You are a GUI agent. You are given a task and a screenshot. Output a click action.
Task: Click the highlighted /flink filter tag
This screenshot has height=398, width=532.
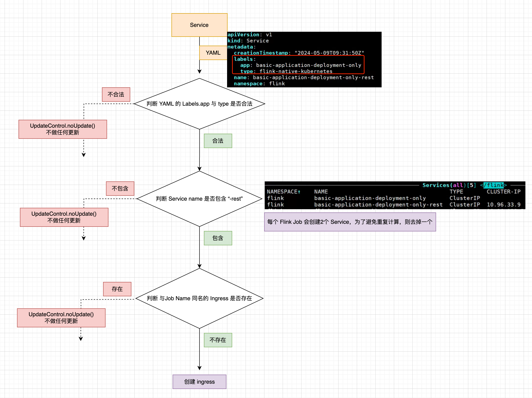[x=494, y=185]
